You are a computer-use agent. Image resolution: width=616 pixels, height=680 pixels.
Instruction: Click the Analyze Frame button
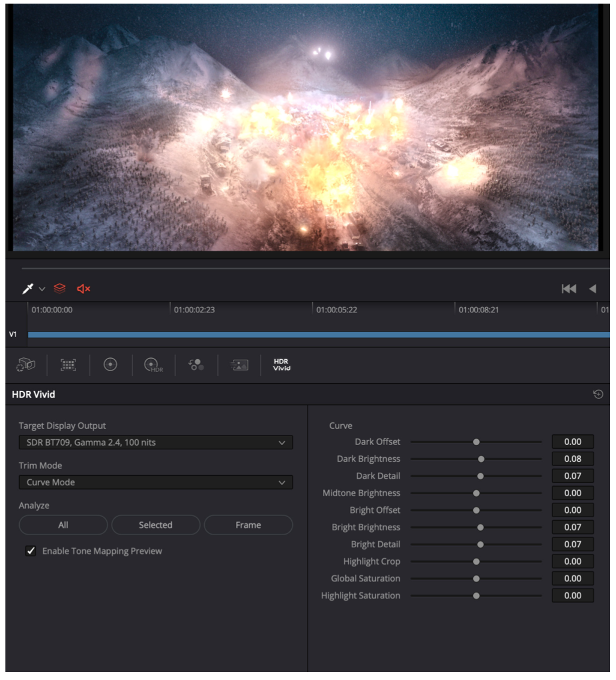(x=249, y=525)
